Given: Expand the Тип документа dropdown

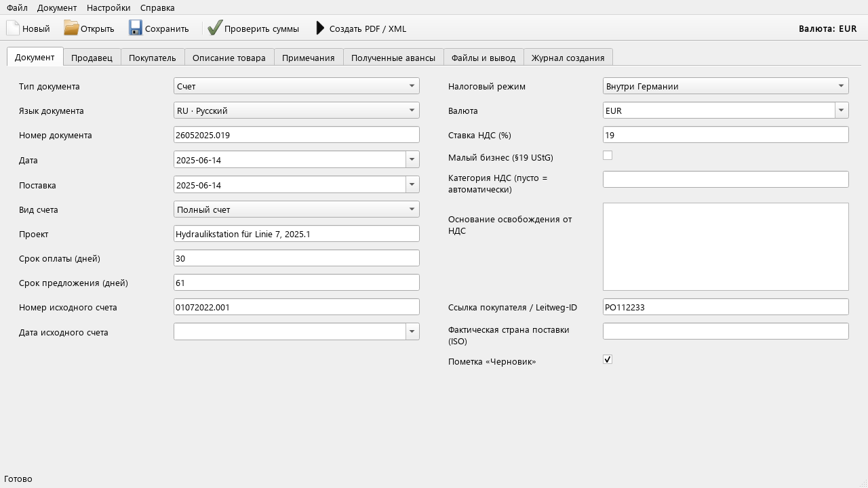Looking at the screenshot, I should tap(296, 86).
